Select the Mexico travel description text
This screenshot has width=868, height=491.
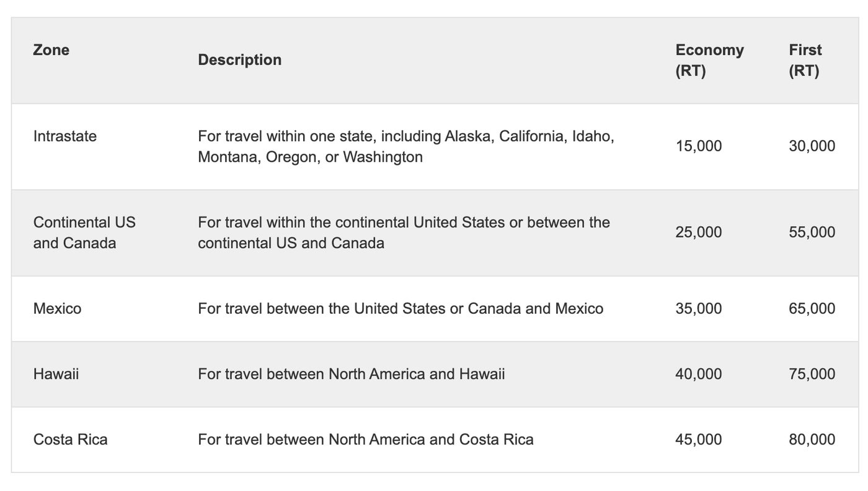[x=400, y=309]
